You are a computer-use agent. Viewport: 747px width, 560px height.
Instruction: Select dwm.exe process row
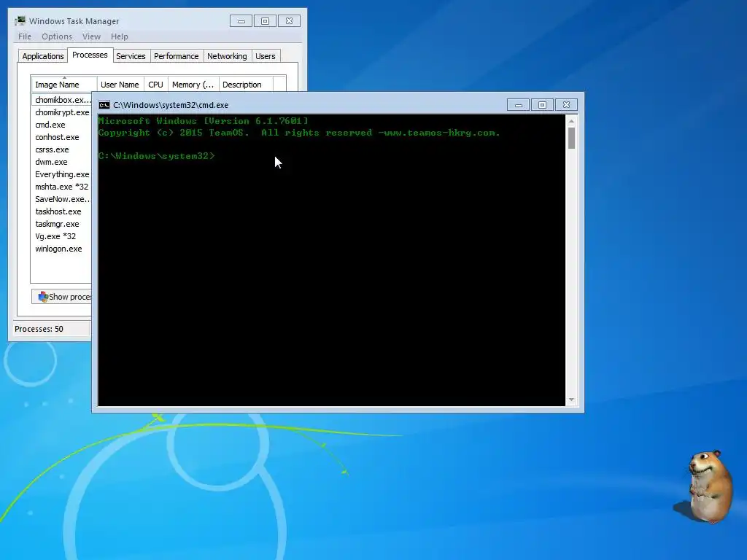(62, 162)
